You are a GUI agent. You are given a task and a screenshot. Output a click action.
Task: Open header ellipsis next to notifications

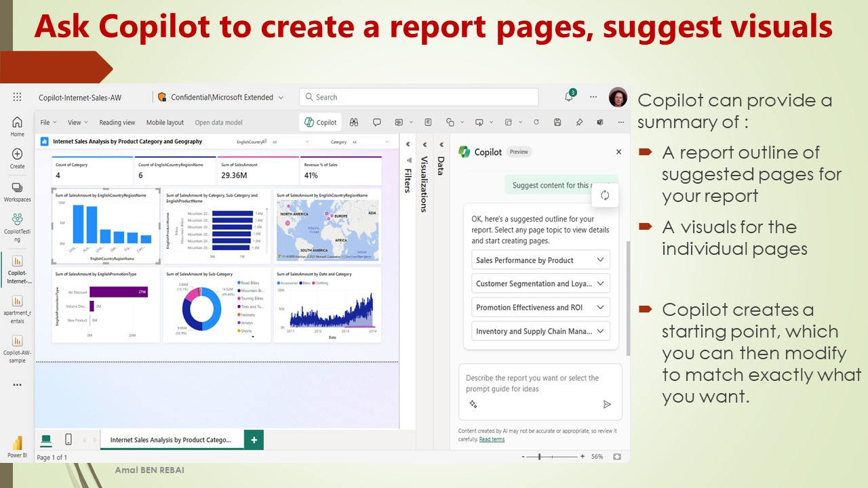(x=593, y=97)
